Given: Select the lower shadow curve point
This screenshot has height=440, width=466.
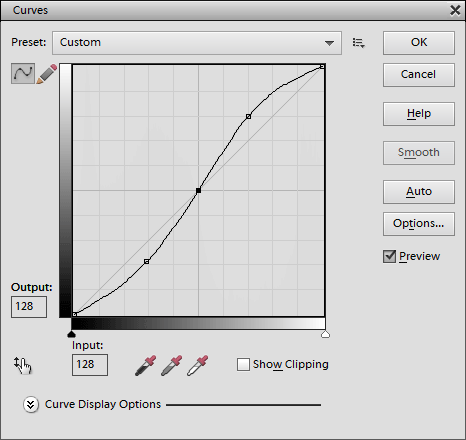Looking at the screenshot, I should (x=146, y=262).
